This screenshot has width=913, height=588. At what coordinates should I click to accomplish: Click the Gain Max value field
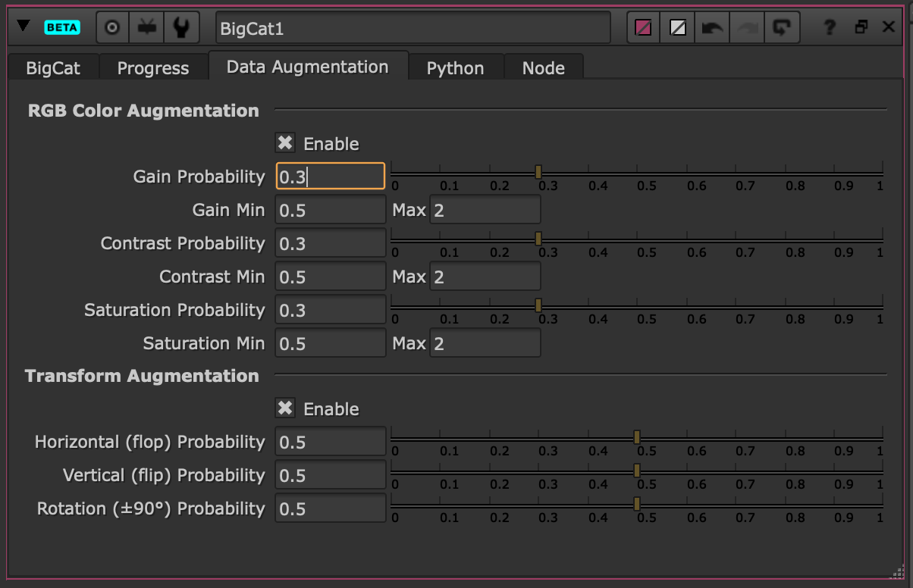tap(485, 210)
